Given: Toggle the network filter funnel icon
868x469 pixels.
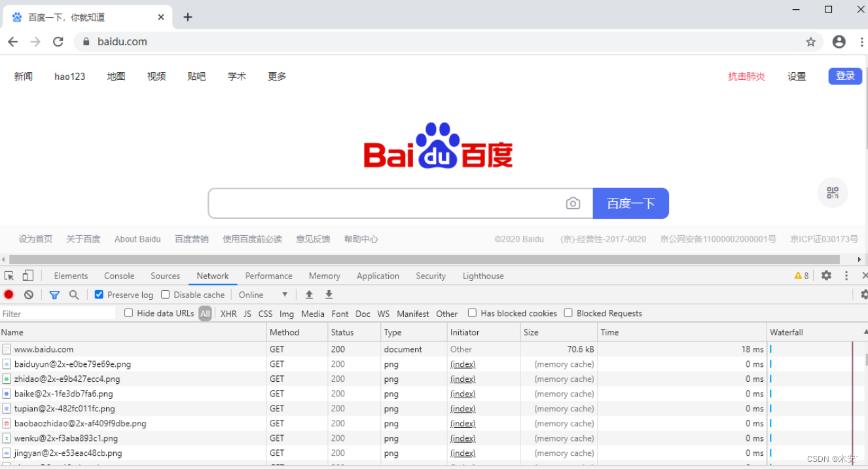Looking at the screenshot, I should 54,295.
